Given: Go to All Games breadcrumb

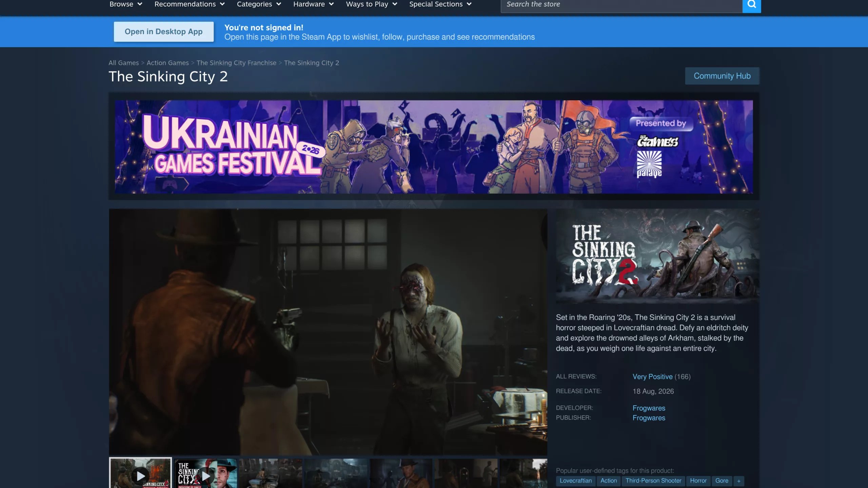Looking at the screenshot, I should click(123, 63).
